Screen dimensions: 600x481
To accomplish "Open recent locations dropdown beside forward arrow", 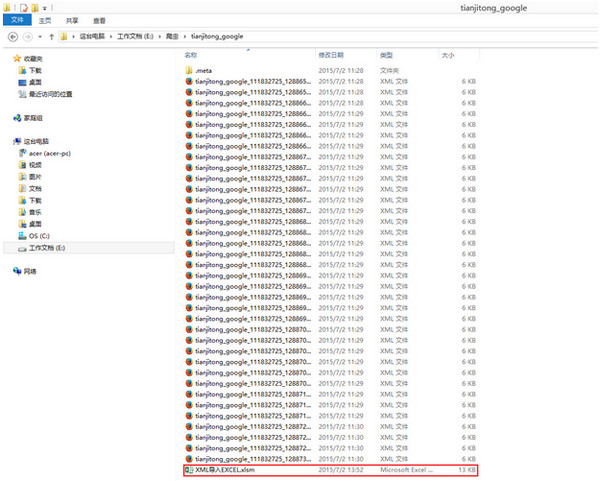I will click(x=39, y=37).
